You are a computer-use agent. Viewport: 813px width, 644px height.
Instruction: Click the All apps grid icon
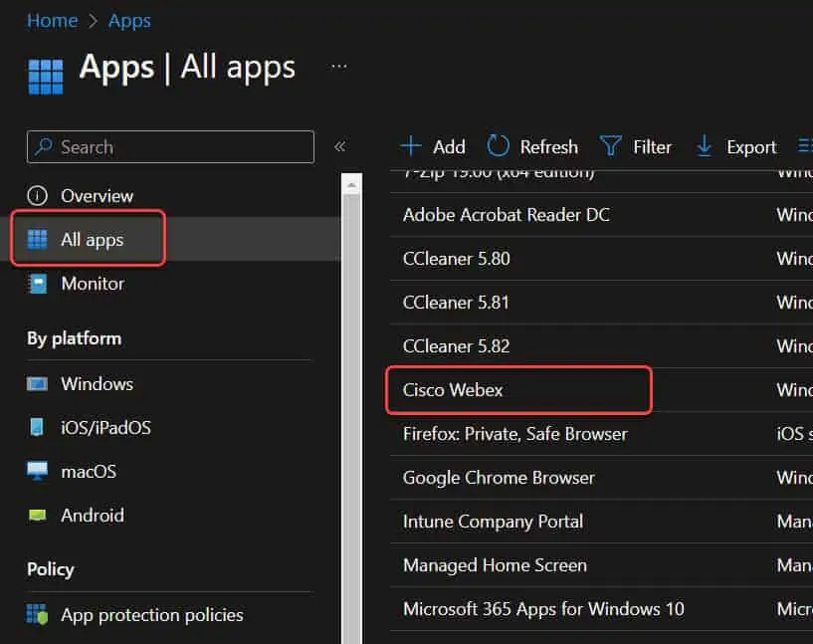point(38,240)
